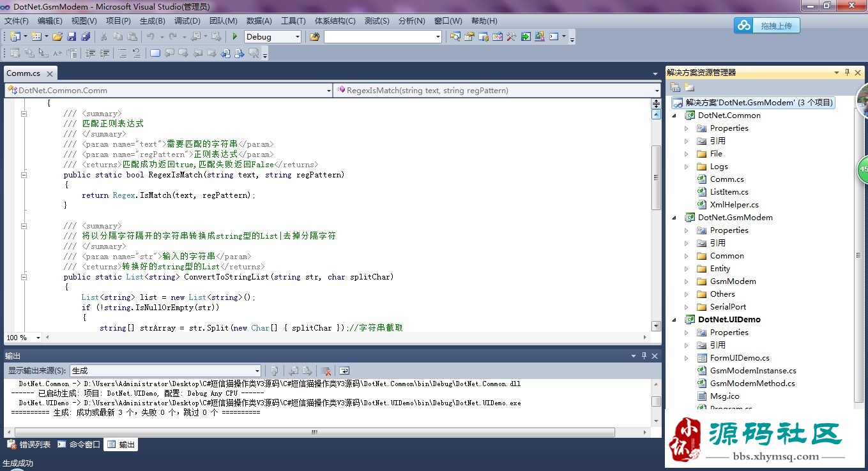Click the Find in Files icon
Viewport: 868px width, 471px height.
314,36
